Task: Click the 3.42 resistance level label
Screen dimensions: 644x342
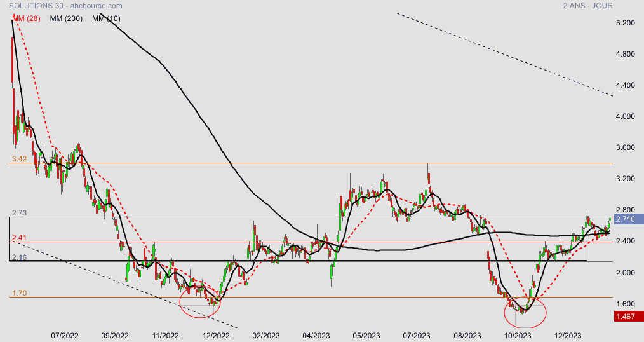Action: point(19,159)
